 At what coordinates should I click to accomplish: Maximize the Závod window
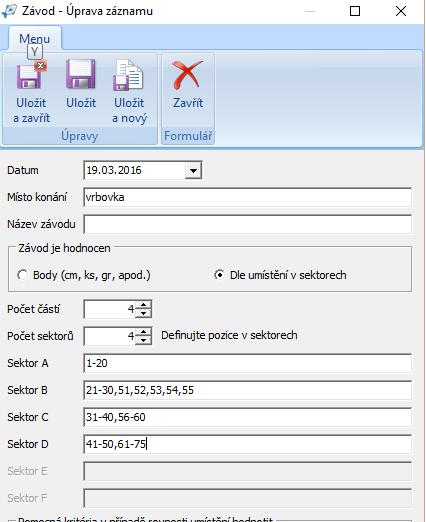click(x=355, y=11)
